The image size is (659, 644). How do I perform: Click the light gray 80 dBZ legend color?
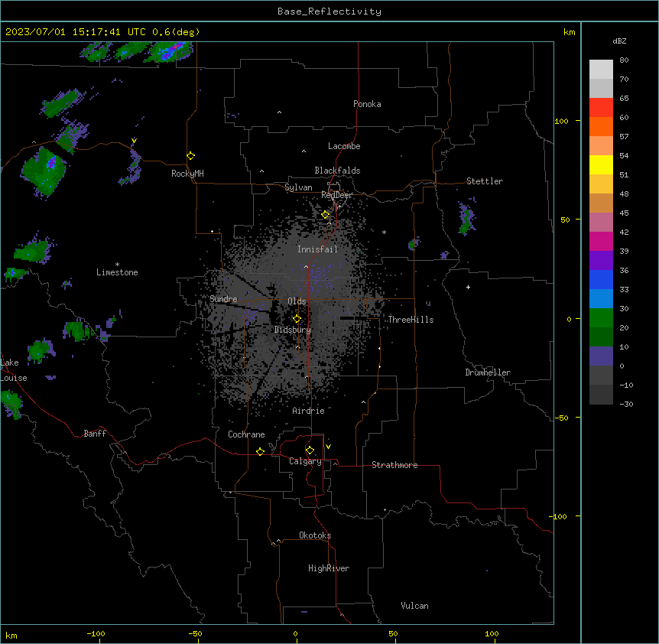click(x=601, y=70)
